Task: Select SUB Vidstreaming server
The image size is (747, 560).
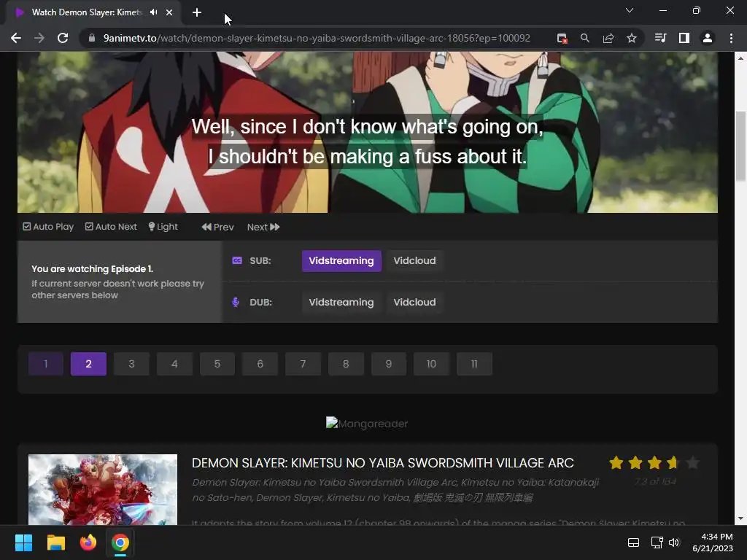Action: coord(341,261)
